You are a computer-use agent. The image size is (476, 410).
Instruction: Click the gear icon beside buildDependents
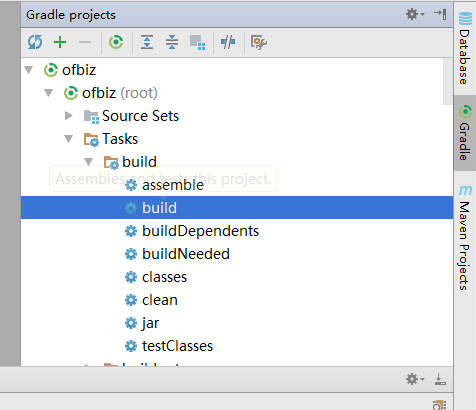(131, 231)
